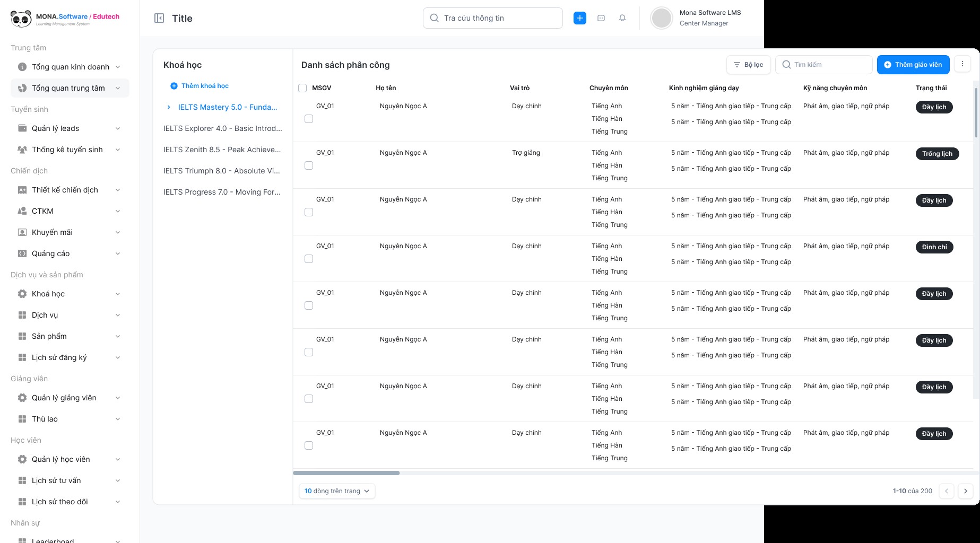980x543 pixels.
Task: Go to next page arrow
Action: point(966,491)
